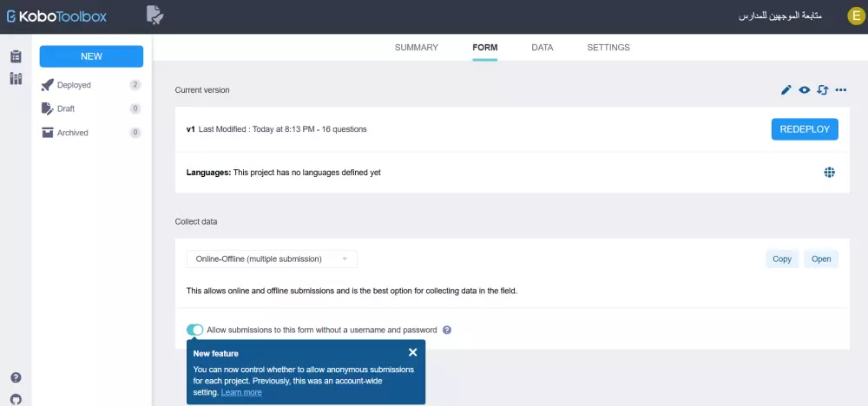Manage translations with the globe icon
This screenshot has width=868, height=406.
[x=829, y=173]
